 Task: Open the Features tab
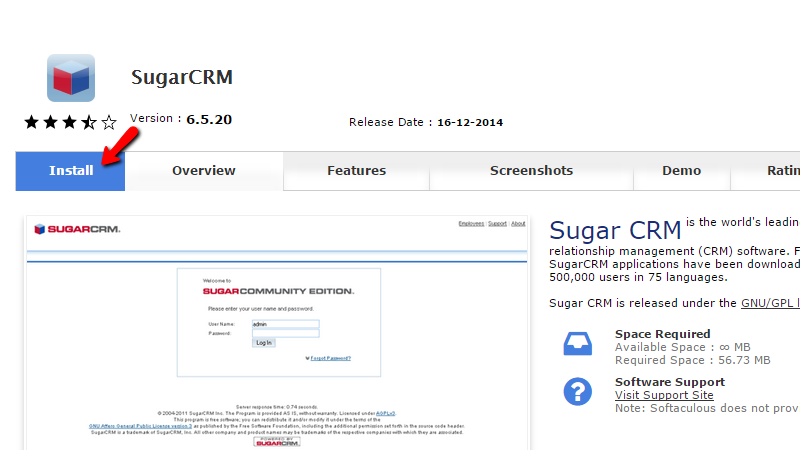357,171
